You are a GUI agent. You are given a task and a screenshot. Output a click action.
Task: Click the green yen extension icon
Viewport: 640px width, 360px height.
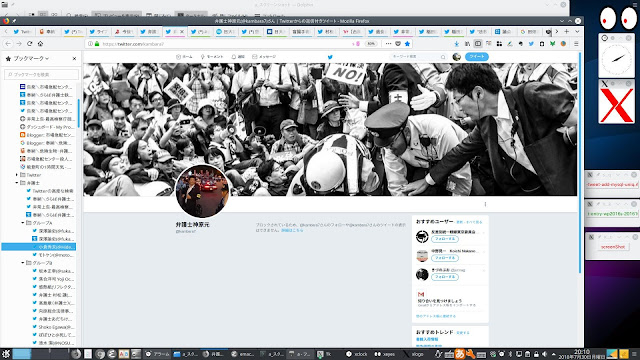(x=552, y=44)
